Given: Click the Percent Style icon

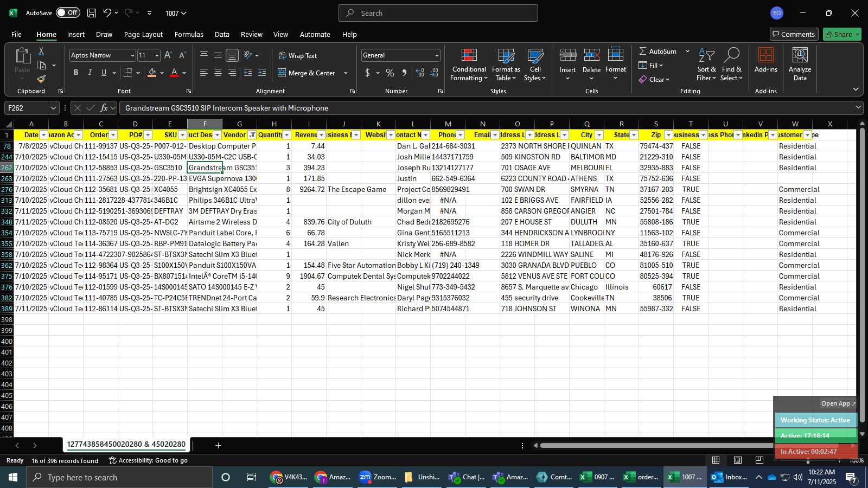Looking at the screenshot, I should (x=390, y=73).
